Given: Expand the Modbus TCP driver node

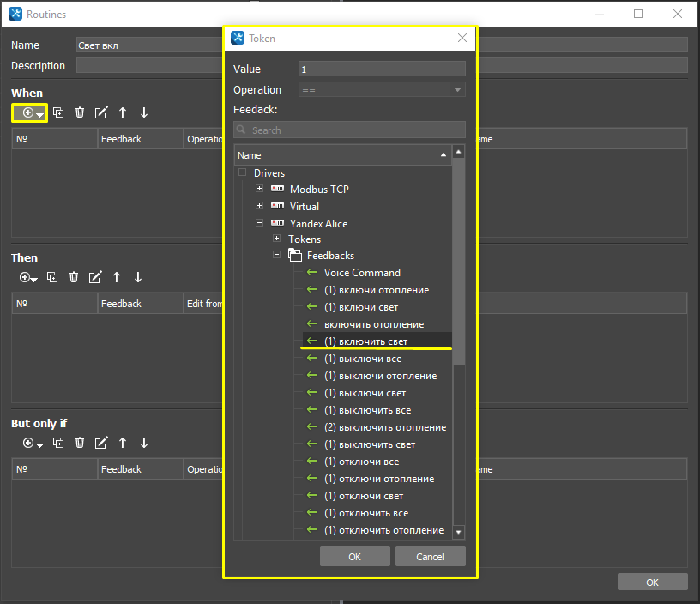Looking at the screenshot, I should point(259,189).
